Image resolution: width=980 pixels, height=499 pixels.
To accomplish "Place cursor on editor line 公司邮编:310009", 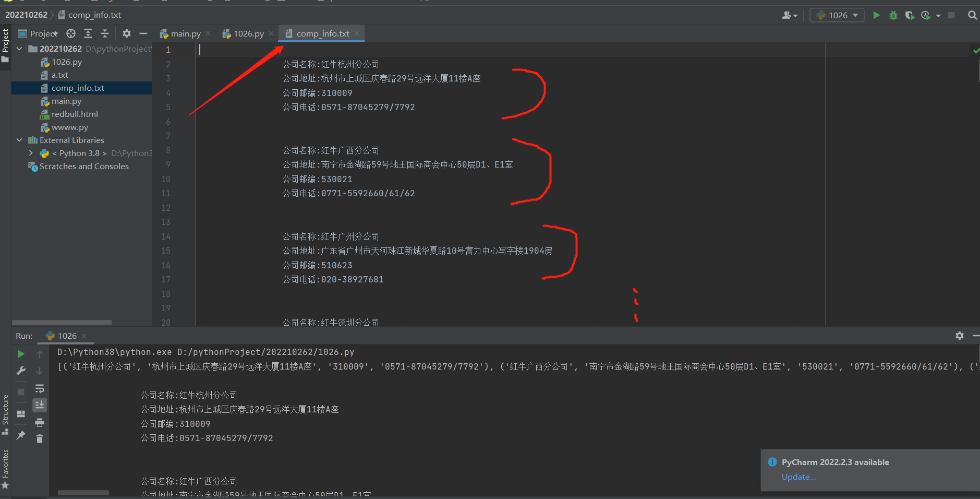I will pos(317,93).
